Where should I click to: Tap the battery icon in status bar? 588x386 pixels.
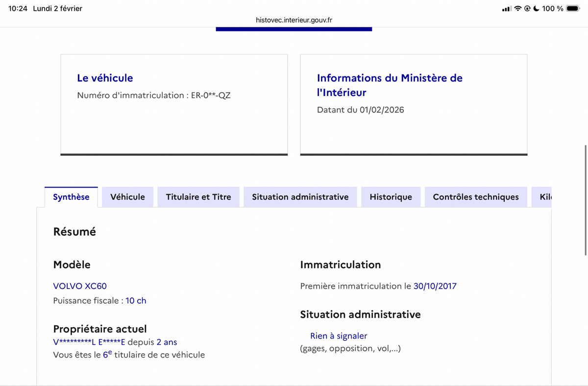coord(573,8)
